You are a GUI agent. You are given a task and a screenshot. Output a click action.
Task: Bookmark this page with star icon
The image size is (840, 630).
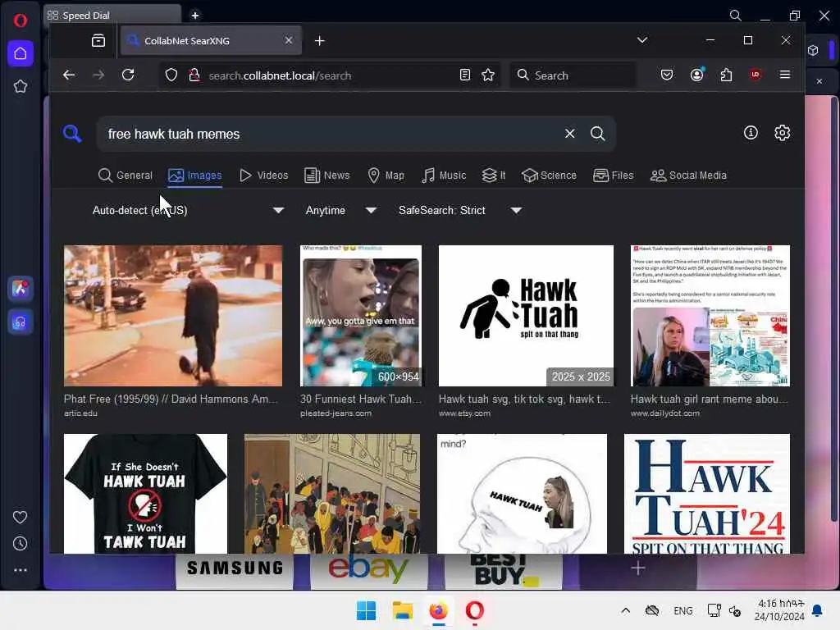pos(488,75)
